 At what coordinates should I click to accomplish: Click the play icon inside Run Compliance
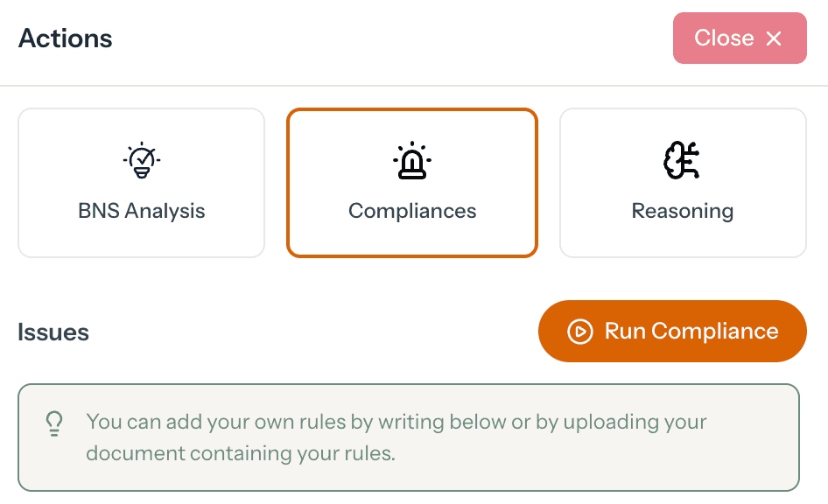point(579,331)
